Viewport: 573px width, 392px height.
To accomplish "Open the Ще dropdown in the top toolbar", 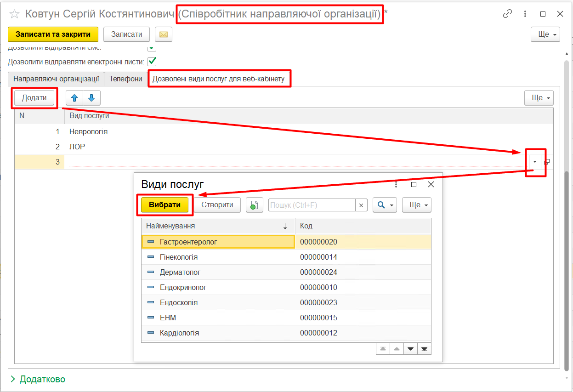I will [545, 34].
